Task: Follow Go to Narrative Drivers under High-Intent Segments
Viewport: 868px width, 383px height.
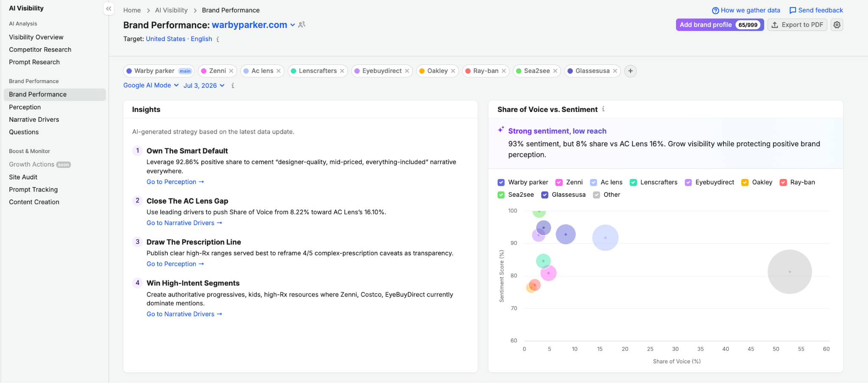Action: (184, 314)
